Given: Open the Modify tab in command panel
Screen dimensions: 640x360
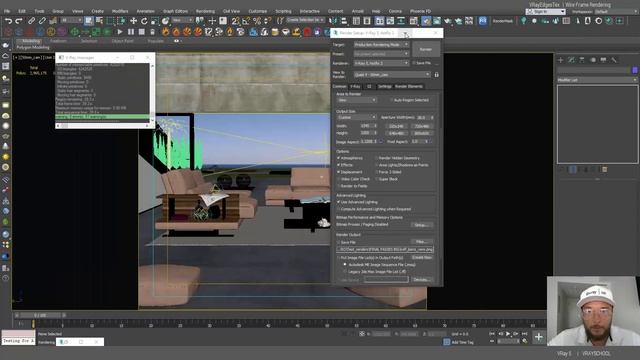Looking at the screenshot, I should coord(571,60).
